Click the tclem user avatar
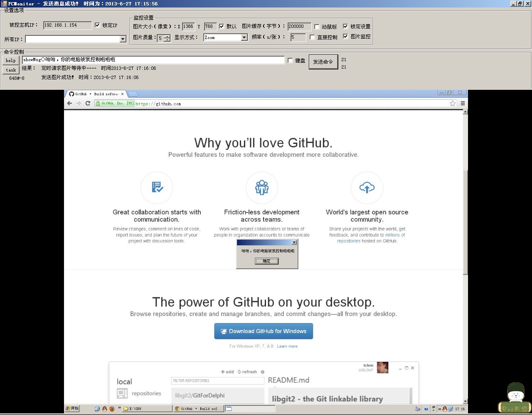This screenshot has height=415, width=532. point(382,368)
